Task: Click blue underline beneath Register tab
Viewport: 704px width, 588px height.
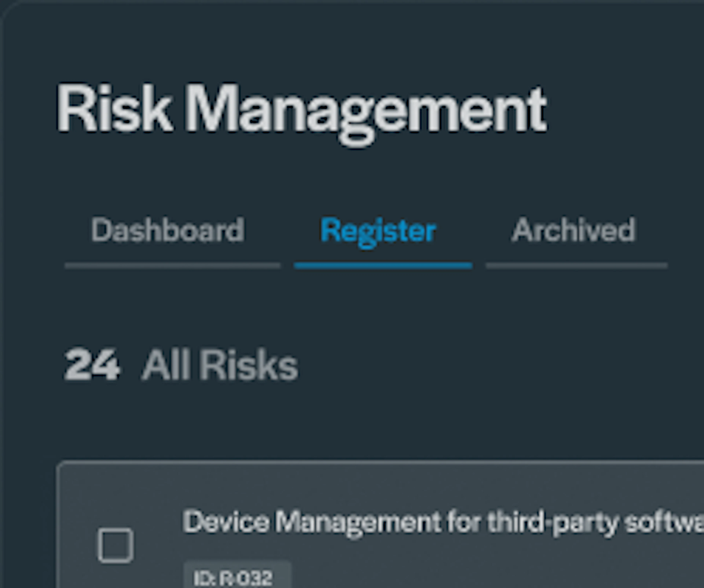Action: [383, 266]
